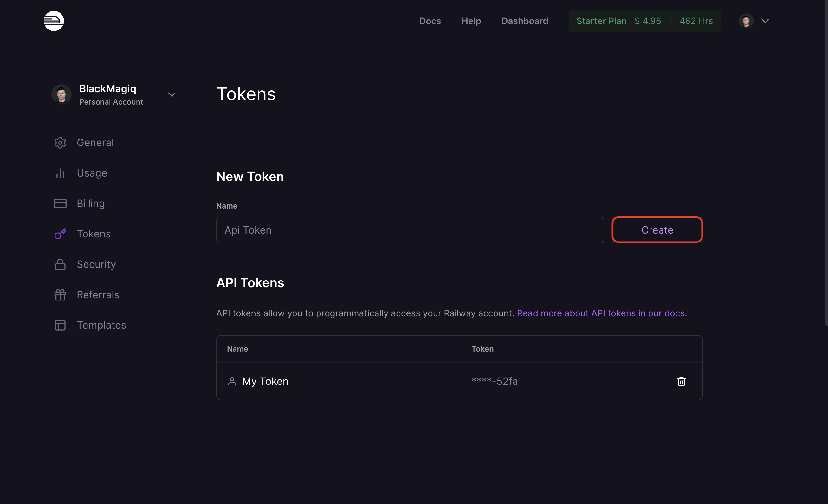This screenshot has height=504, width=828.
Task: Click the user icon beside My Token
Action: pyautogui.click(x=232, y=381)
